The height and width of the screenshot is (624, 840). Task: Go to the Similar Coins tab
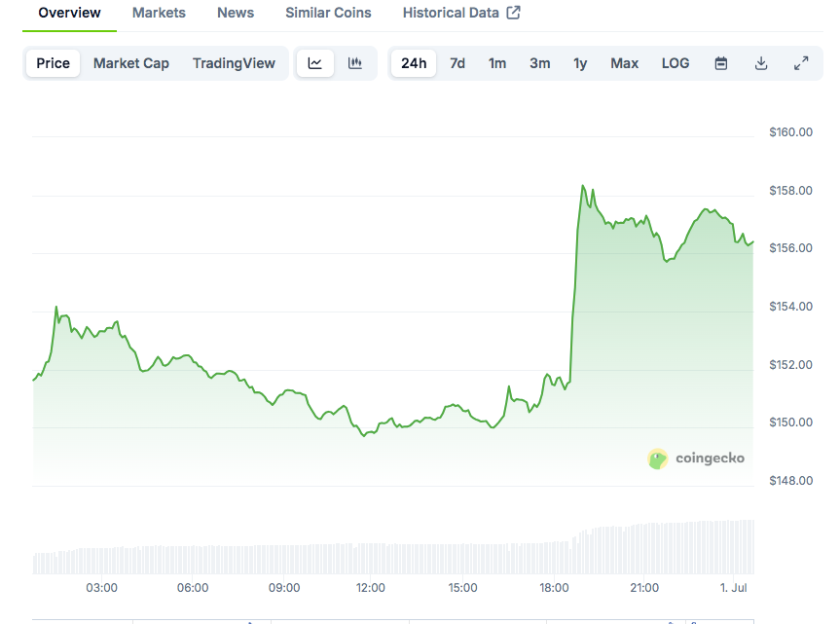click(x=328, y=13)
